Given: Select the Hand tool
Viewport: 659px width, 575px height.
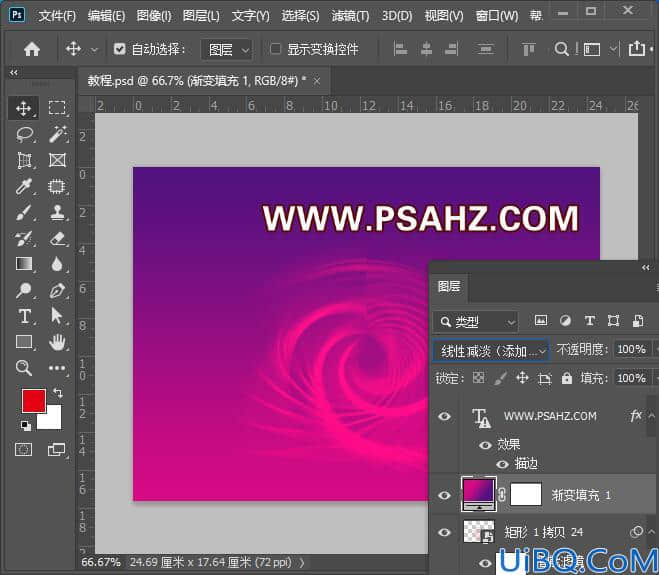Looking at the screenshot, I should pyautogui.click(x=57, y=342).
